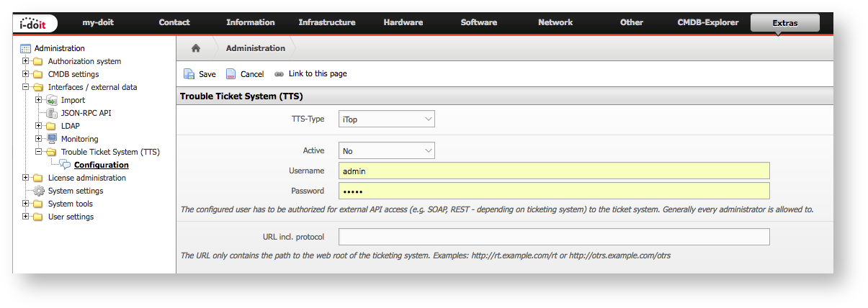The image size is (868, 308).
Task: Open the Active dropdown
Action: pos(387,150)
